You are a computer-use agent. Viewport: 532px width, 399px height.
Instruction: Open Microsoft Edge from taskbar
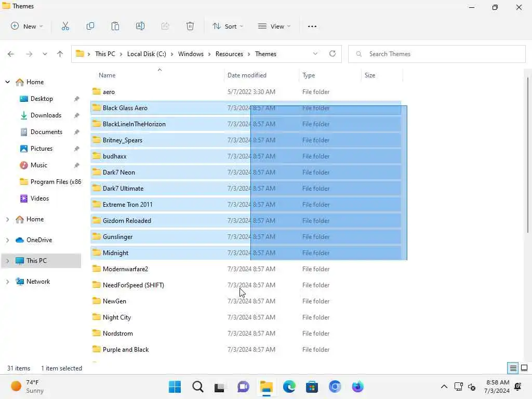coord(289,387)
